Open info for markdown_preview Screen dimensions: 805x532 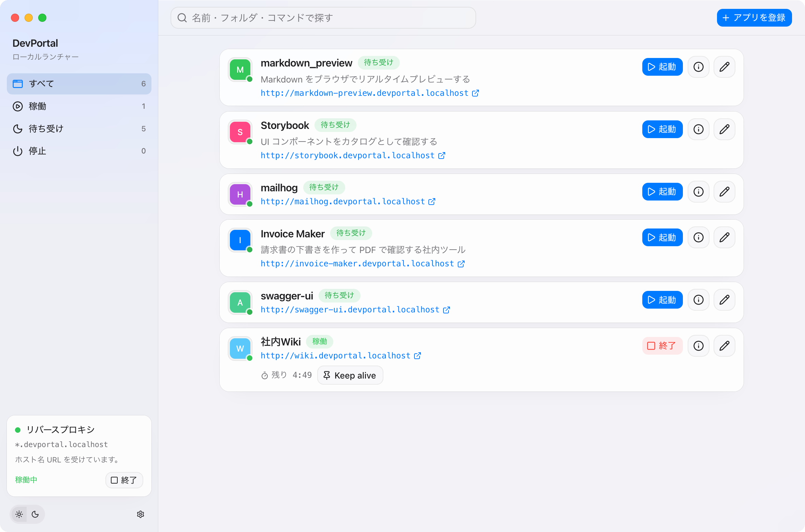[x=699, y=67]
